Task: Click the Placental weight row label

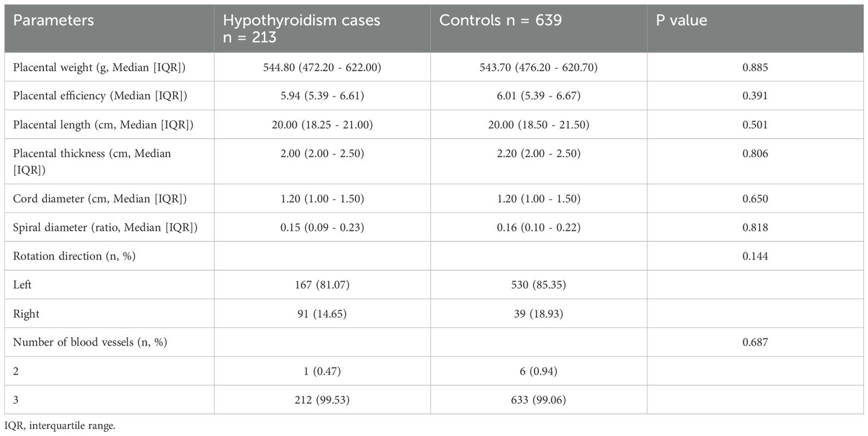Action: 99,67
